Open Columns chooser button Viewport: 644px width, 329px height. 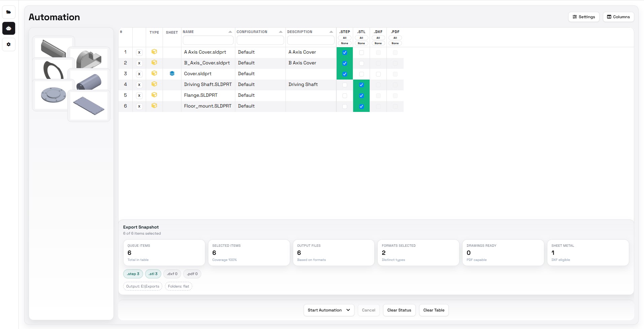(618, 17)
